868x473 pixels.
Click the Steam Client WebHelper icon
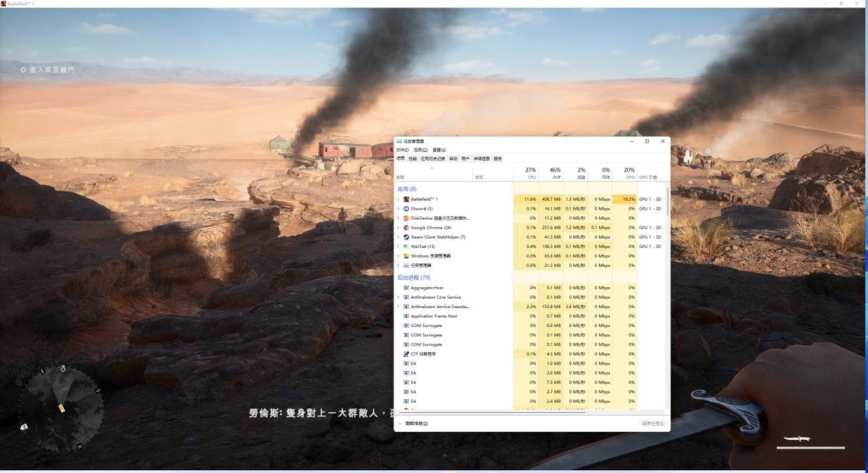click(407, 236)
